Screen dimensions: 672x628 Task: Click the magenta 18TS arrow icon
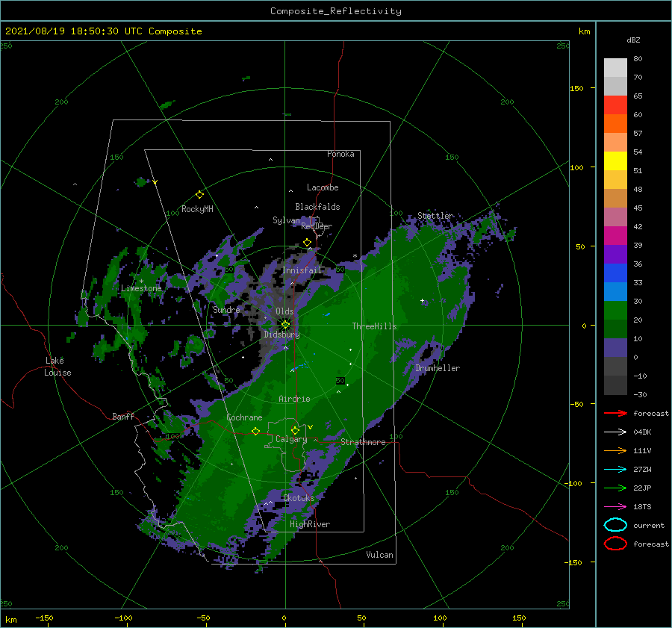(615, 507)
